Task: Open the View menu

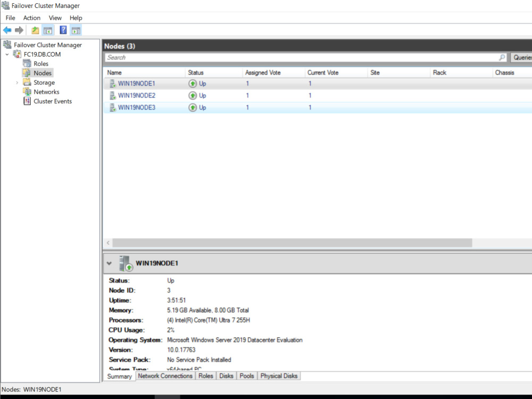Action: coord(55,18)
